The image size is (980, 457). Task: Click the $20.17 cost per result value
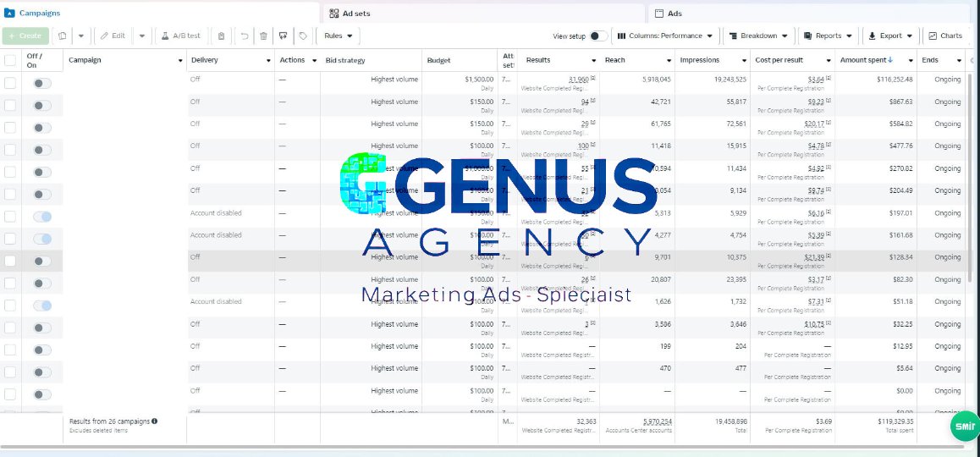815,124
